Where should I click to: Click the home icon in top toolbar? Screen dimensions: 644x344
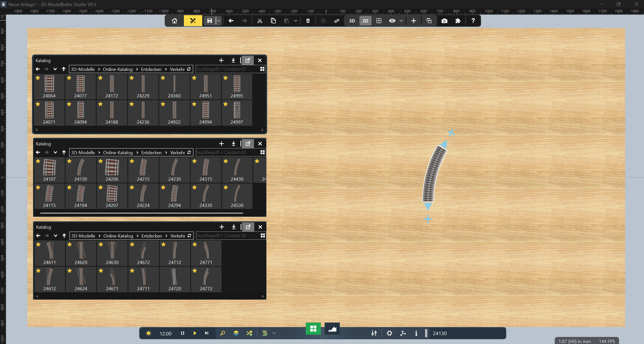pos(174,21)
